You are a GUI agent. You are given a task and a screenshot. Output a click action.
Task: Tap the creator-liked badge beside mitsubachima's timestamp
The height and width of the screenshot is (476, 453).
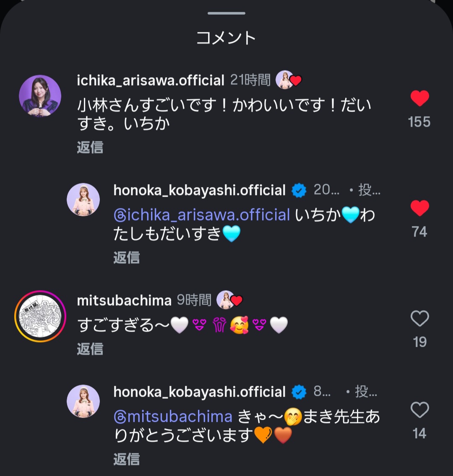(230, 300)
